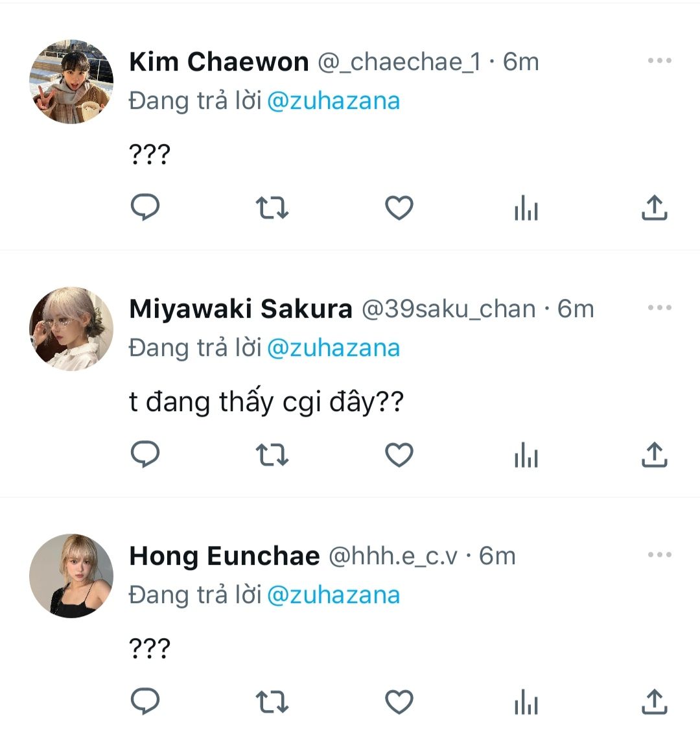Open Hong Eunchae's profile name
The height and width of the screenshot is (738, 700).
pyautogui.click(x=224, y=556)
